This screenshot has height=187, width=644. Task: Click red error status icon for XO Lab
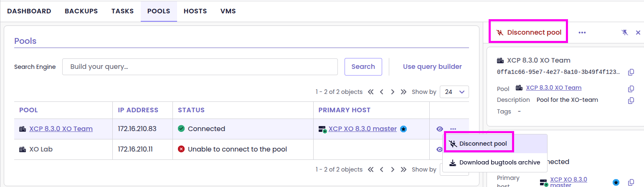click(181, 149)
